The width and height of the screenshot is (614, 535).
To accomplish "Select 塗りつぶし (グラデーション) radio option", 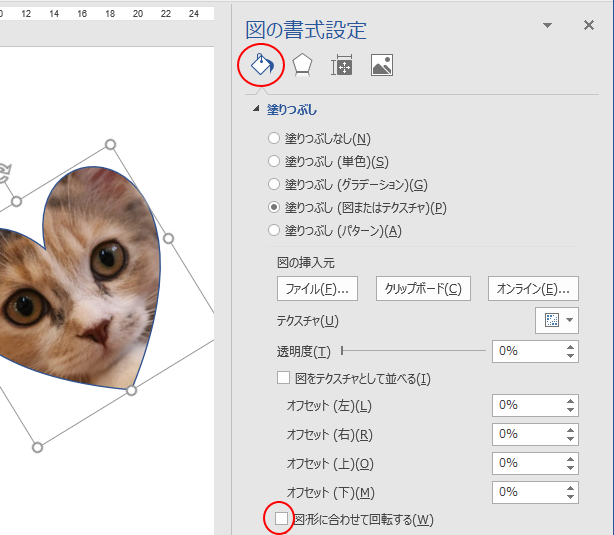I will point(274,184).
